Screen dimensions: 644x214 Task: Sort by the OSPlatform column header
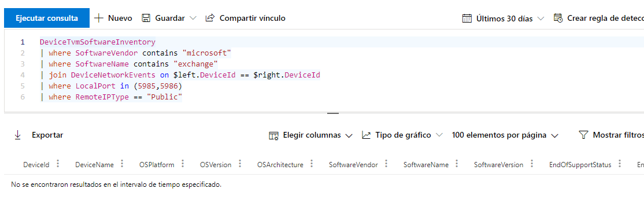click(157, 165)
